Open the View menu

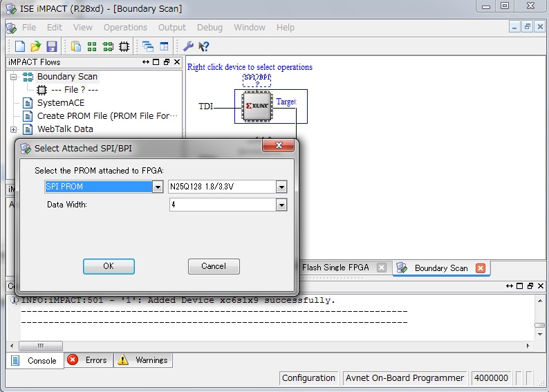(83, 27)
